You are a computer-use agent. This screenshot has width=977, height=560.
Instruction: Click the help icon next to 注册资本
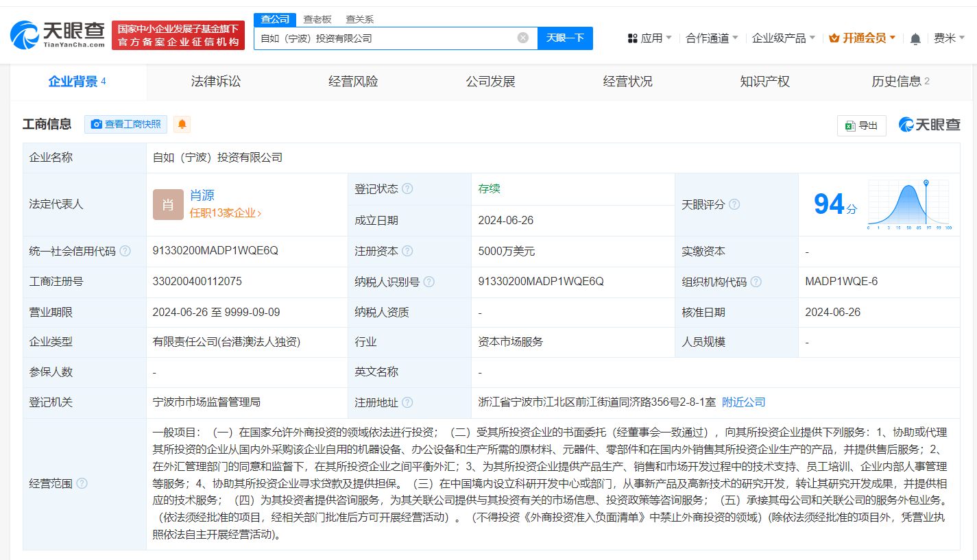(x=408, y=251)
